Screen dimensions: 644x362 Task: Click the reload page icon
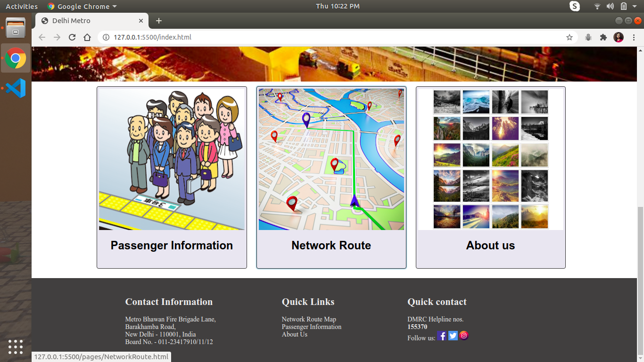coord(72,37)
